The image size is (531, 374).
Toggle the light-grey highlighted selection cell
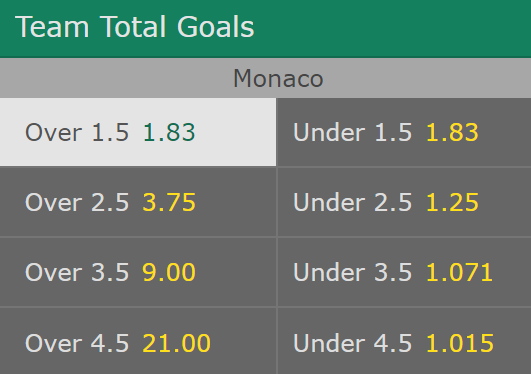[138, 132]
